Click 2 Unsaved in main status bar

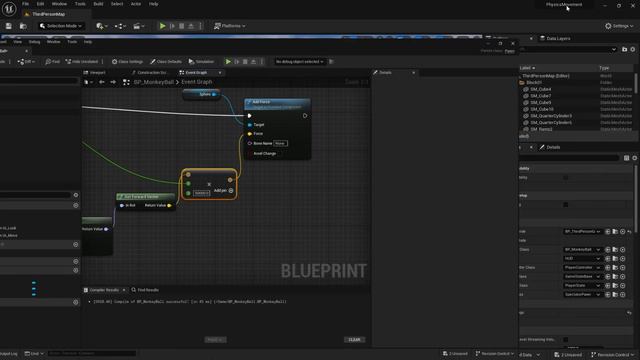tap(568, 355)
